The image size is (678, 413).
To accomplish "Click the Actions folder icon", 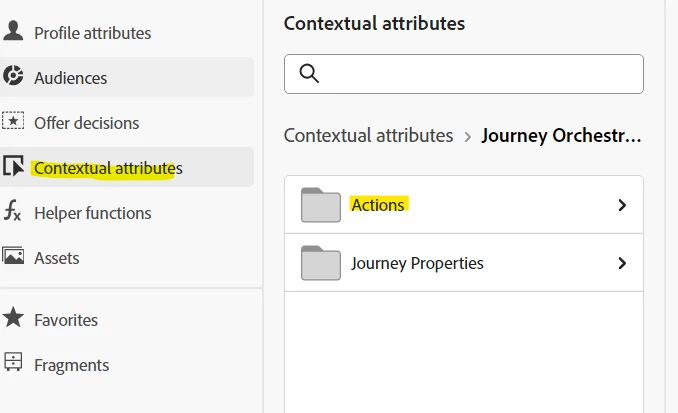I will pos(321,205).
